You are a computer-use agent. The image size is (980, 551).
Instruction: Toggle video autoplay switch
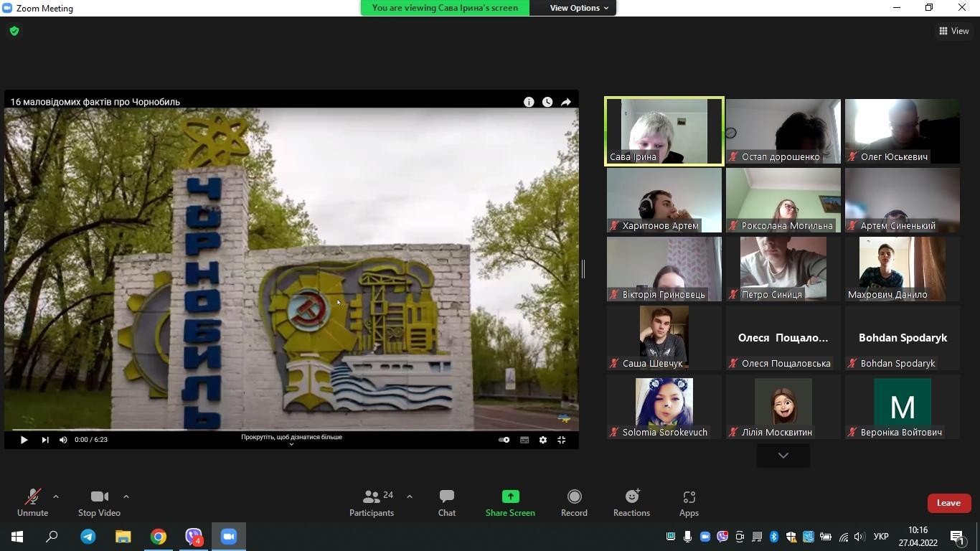(504, 440)
